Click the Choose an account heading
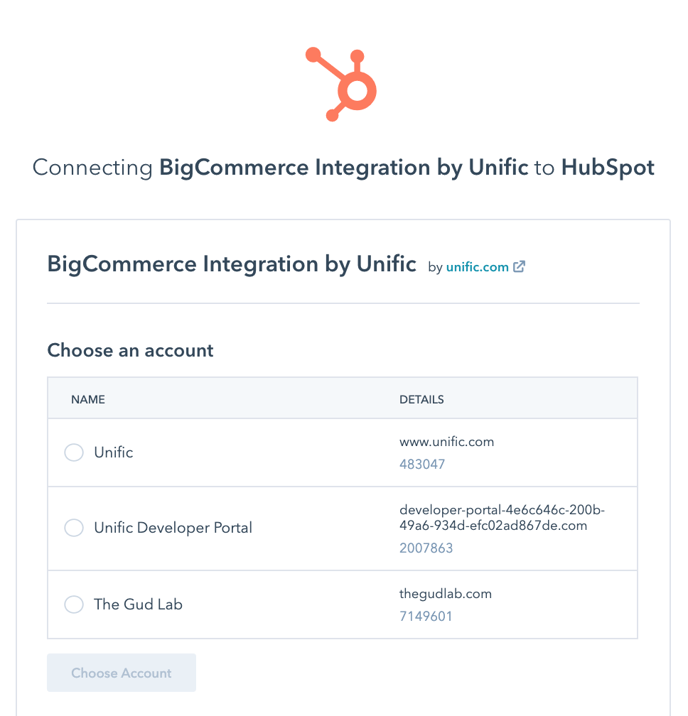The width and height of the screenshot is (688, 716). [130, 351]
